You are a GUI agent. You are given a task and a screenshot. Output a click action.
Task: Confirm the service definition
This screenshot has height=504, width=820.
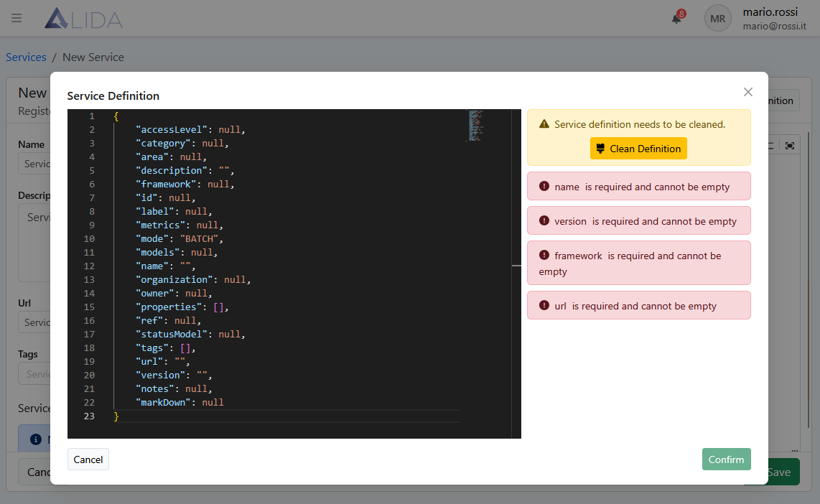(726, 459)
